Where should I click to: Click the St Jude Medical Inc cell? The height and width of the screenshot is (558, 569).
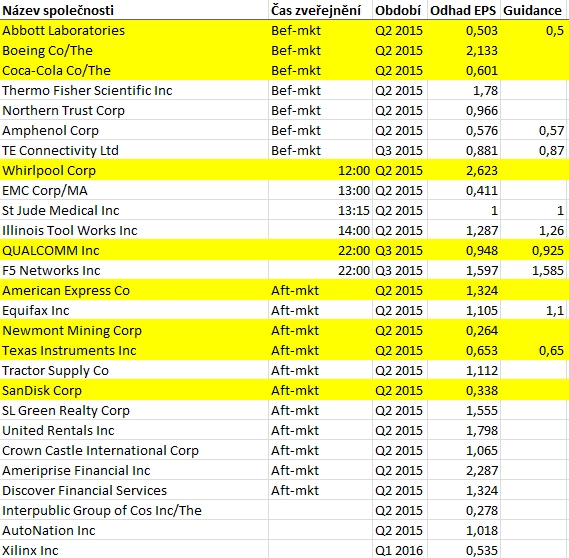click(x=134, y=210)
